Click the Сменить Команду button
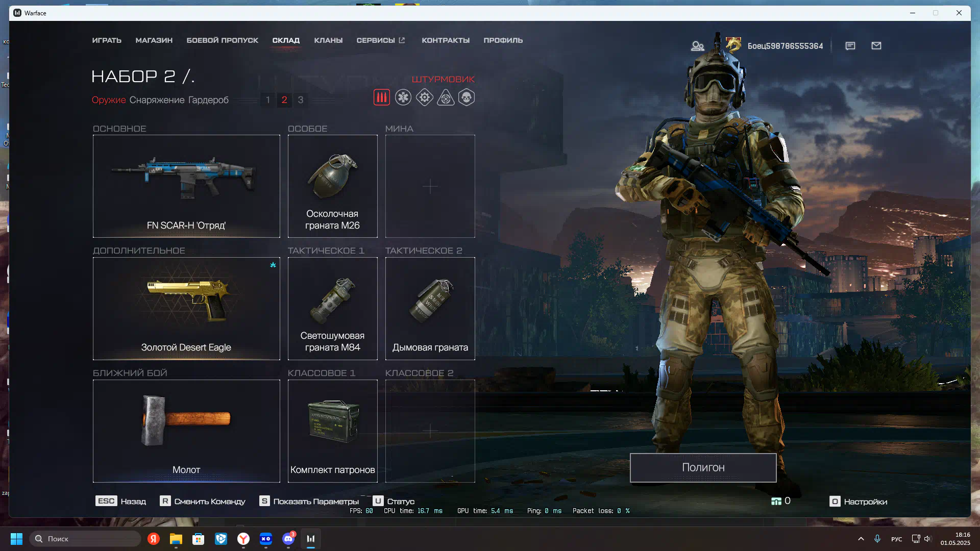 203,502
